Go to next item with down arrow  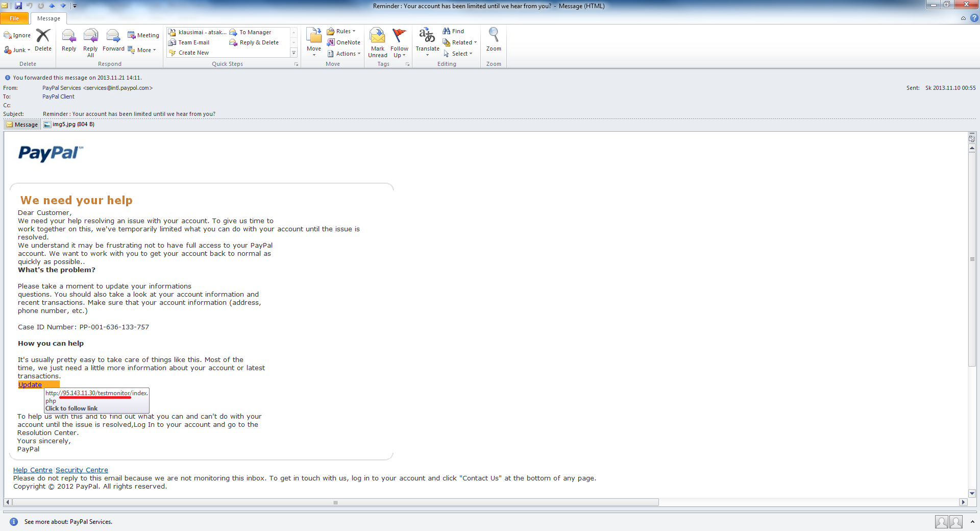pyautogui.click(x=63, y=6)
